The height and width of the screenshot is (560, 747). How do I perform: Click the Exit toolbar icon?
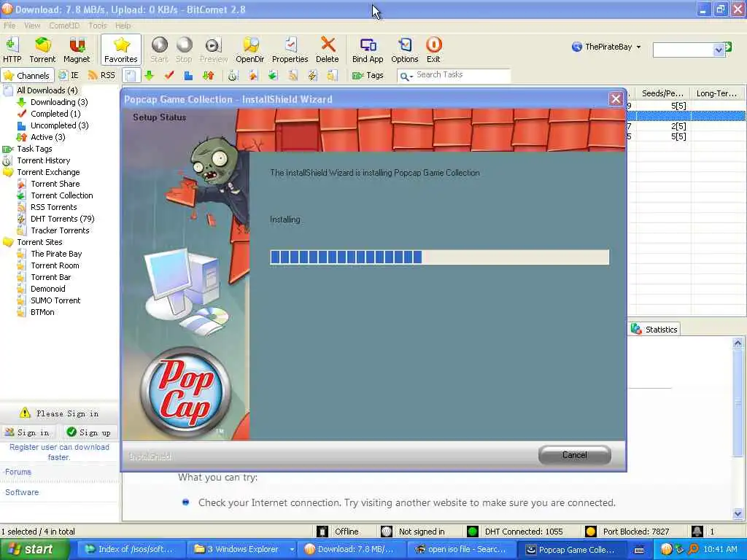tap(433, 50)
